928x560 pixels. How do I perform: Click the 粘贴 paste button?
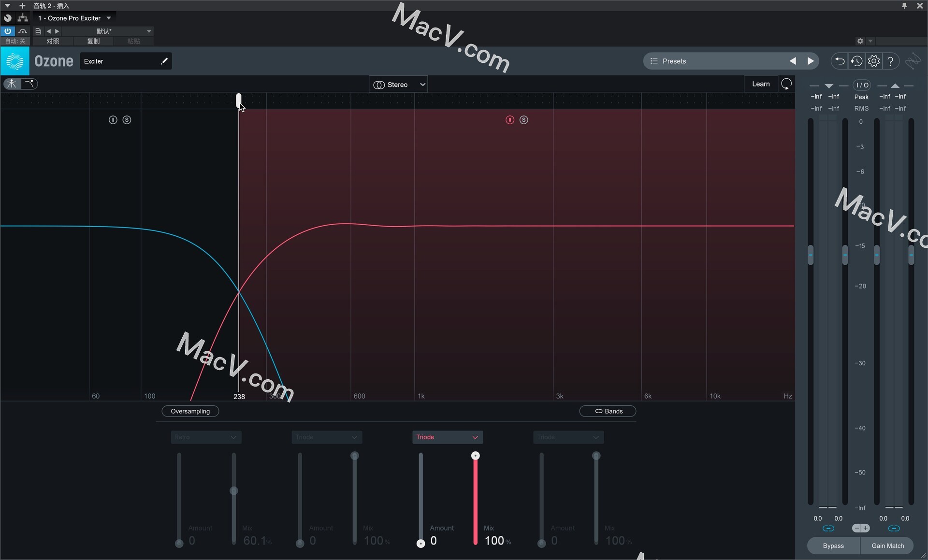133,41
